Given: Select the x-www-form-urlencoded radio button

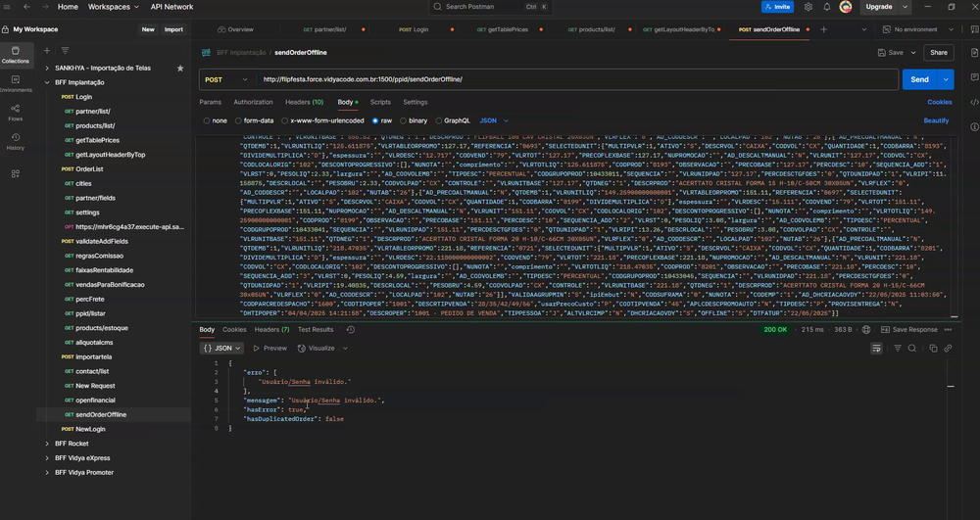Looking at the screenshot, I should (284, 120).
